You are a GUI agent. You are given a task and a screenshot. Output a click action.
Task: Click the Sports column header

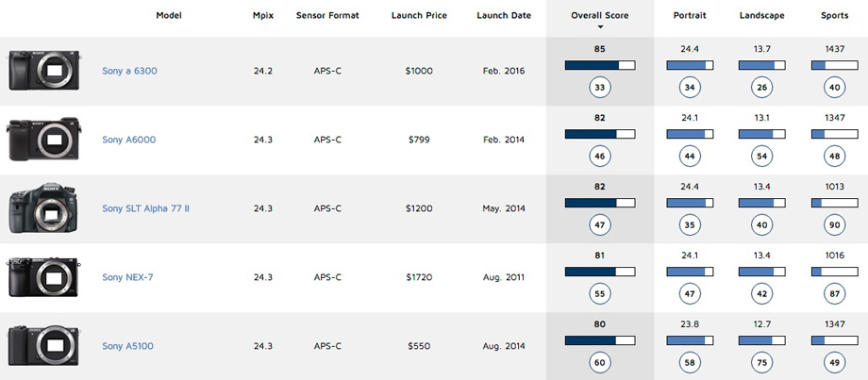(x=834, y=15)
